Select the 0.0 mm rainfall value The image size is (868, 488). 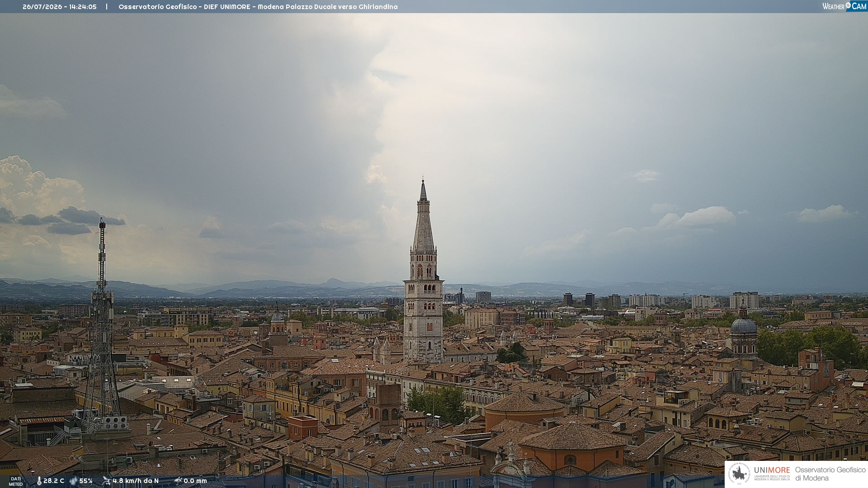tap(195, 481)
